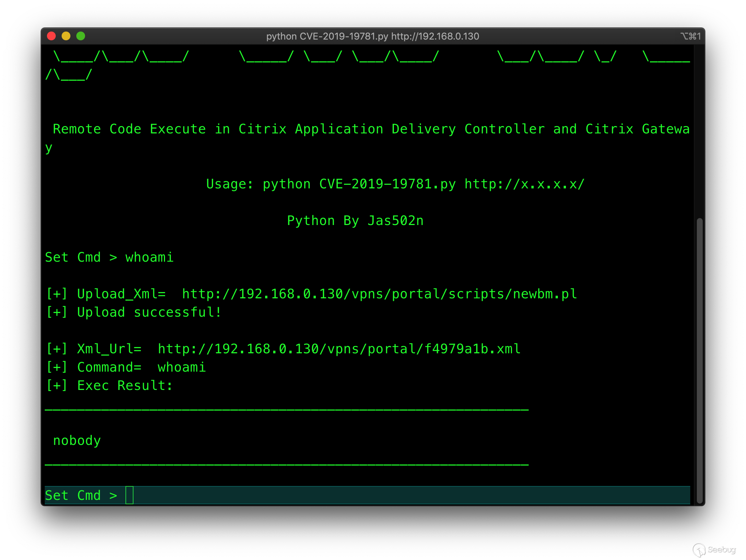Click the nobody exec result text
This screenshot has width=746, height=560.
pos(77,440)
